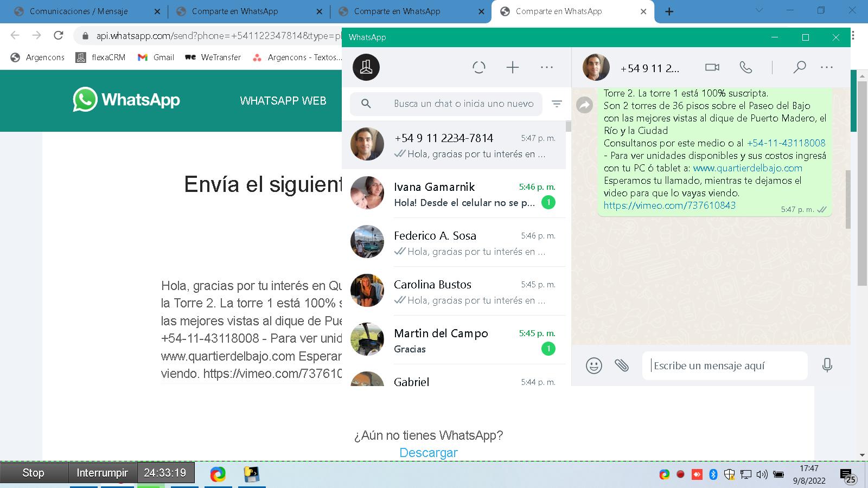
Task: Click the unread badge on the Martin del Campo chat
Action: pos(548,349)
